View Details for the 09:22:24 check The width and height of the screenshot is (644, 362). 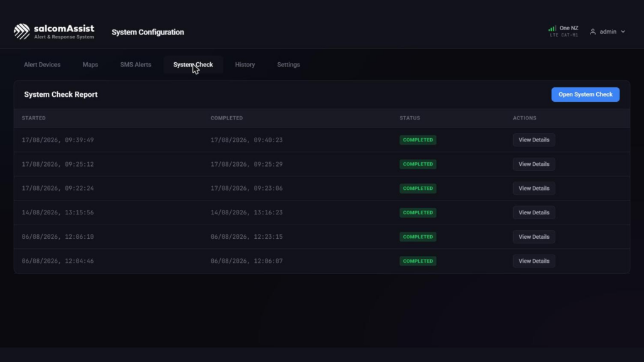pyautogui.click(x=533, y=189)
